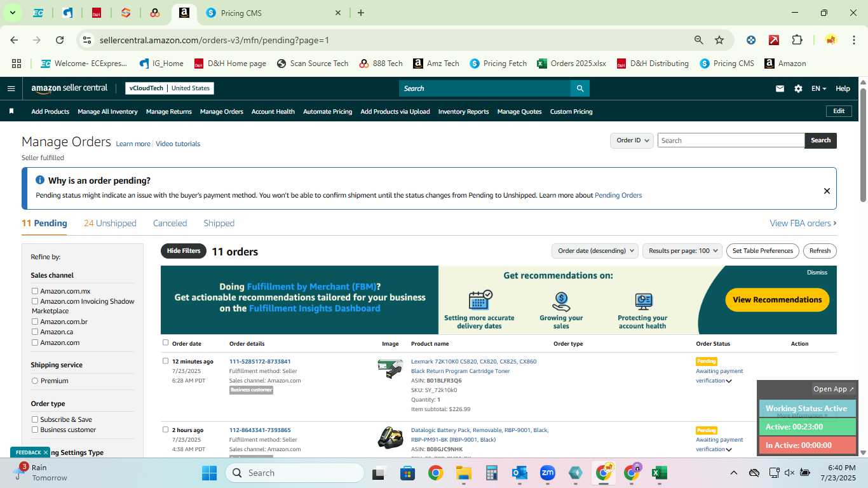The image size is (868, 488).
Task: Open the Zoom app in the taskbar
Action: 547,473
